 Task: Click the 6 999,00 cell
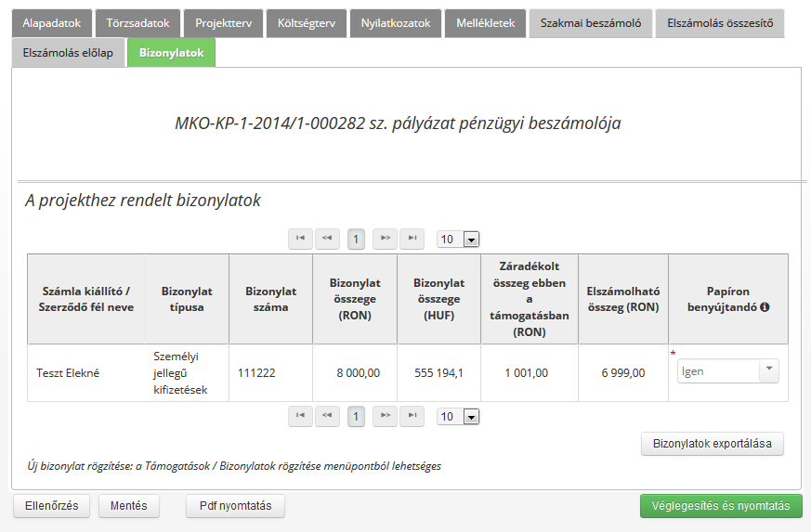point(623,372)
